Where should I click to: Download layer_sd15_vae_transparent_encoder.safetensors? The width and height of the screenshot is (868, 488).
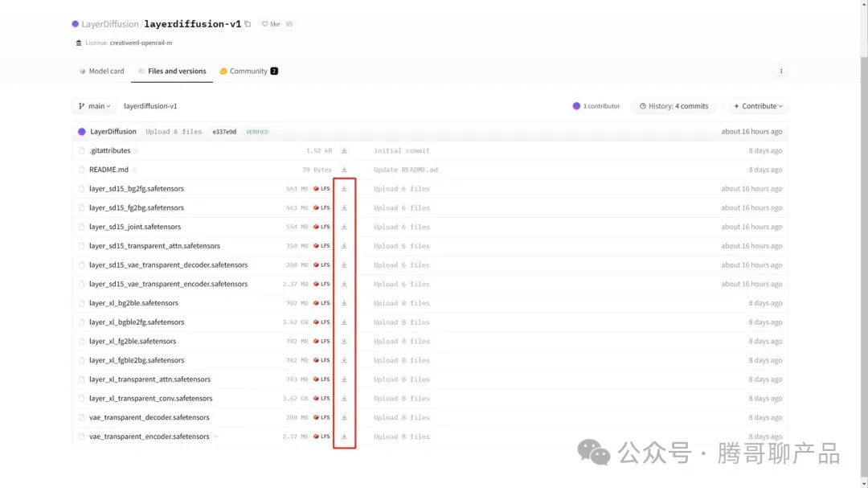click(x=344, y=284)
